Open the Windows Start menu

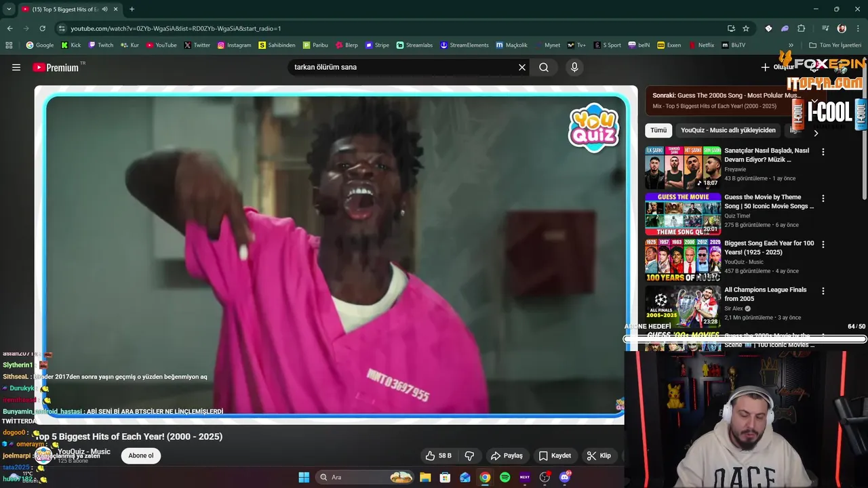pyautogui.click(x=304, y=477)
